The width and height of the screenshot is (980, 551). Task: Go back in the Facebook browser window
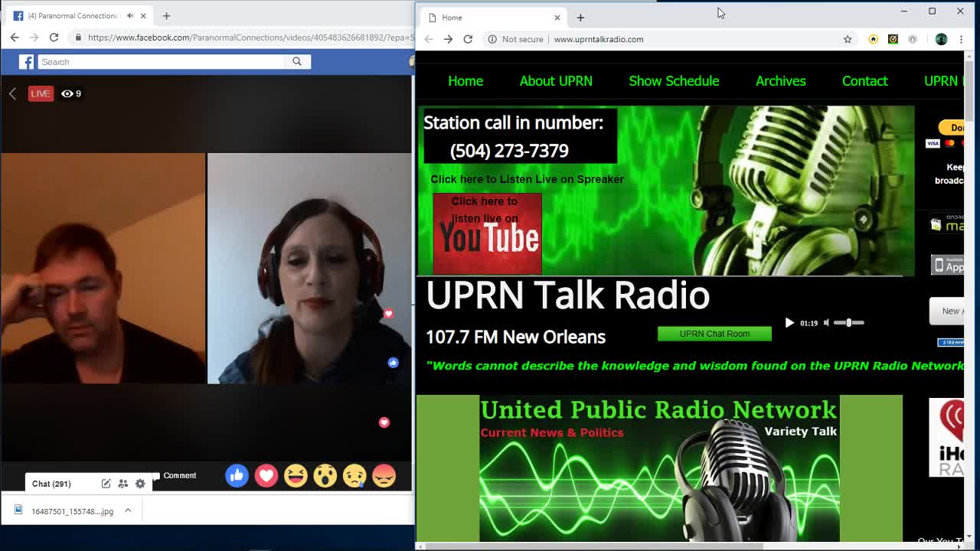coord(15,37)
